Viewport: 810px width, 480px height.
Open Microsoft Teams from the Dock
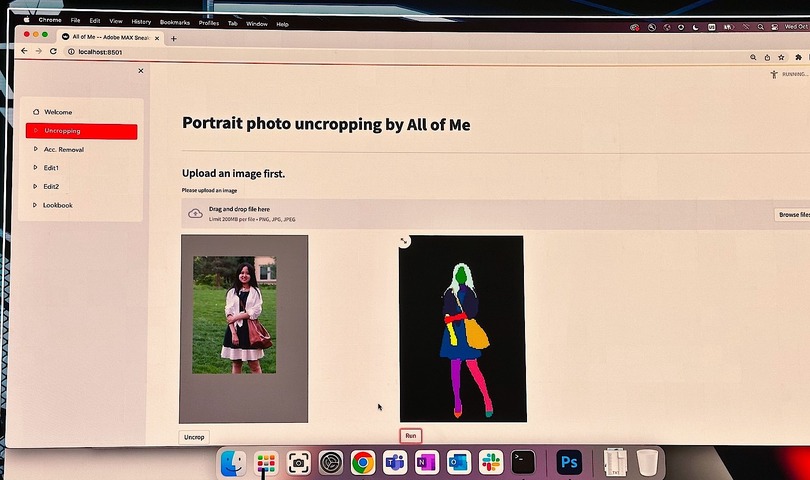395,462
